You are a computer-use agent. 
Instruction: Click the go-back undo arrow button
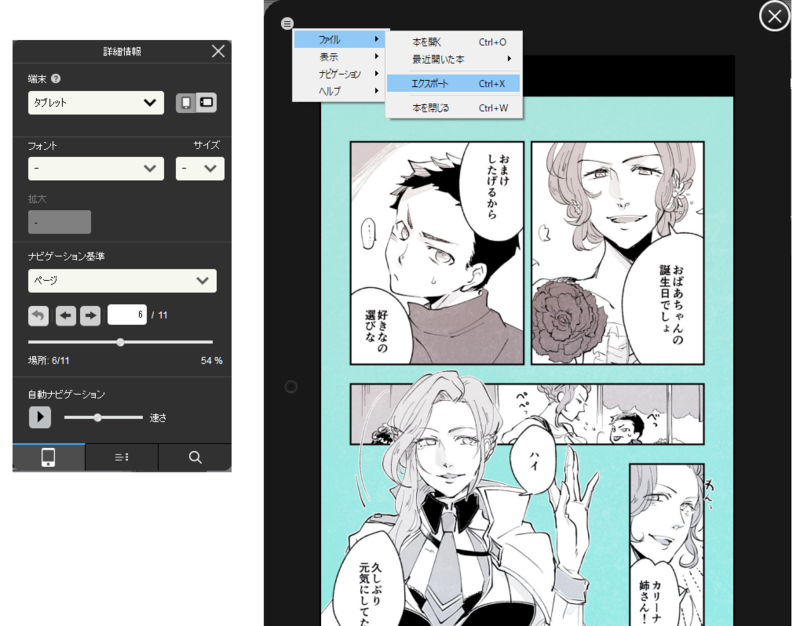tap(38, 315)
